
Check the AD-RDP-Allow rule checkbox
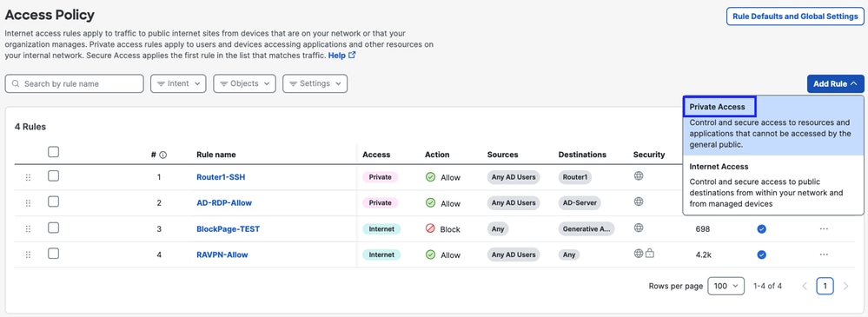tap(53, 201)
